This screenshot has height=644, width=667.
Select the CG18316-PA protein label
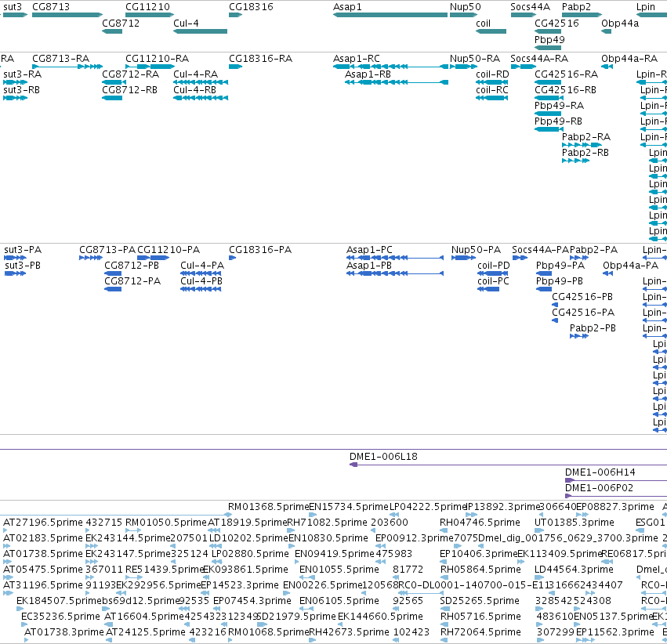coord(260,249)
